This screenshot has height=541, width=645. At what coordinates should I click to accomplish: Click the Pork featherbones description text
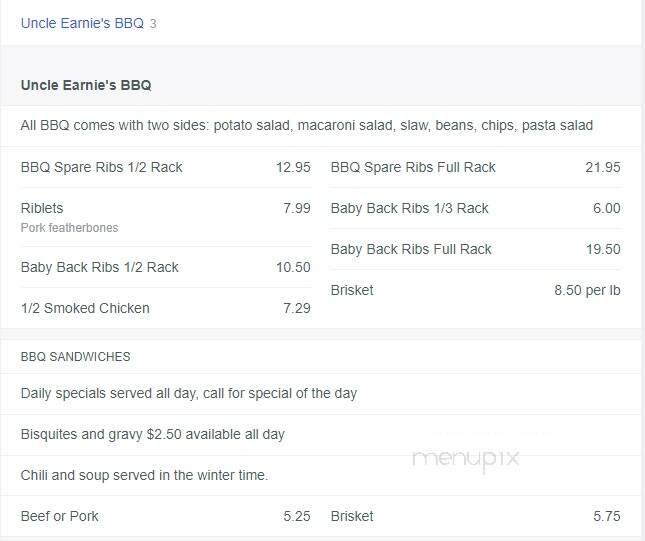tap(69, 228)
